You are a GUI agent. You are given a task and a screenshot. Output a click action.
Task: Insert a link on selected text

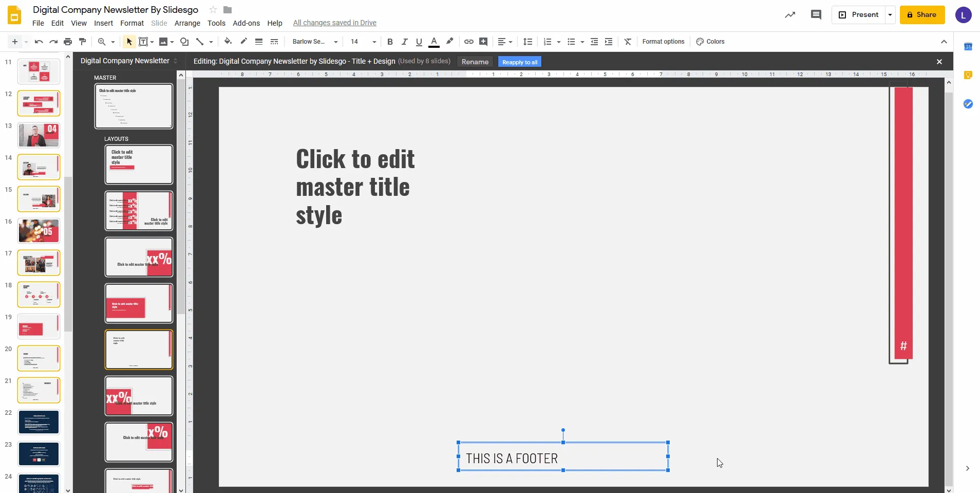[x=468, y=42]
